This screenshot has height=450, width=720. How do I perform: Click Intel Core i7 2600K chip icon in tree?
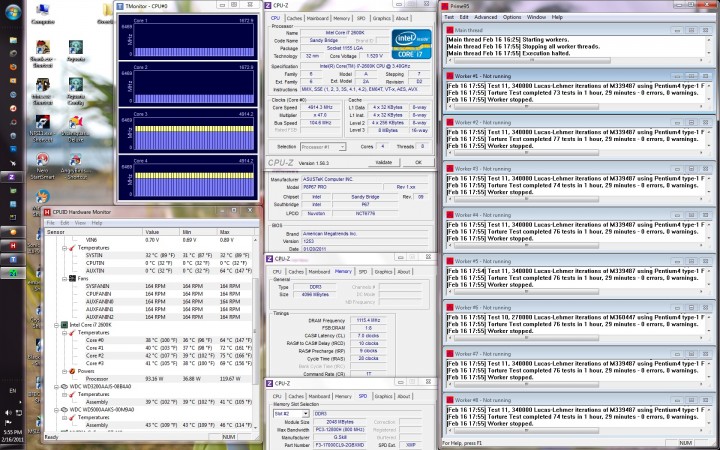pos(65,325)
